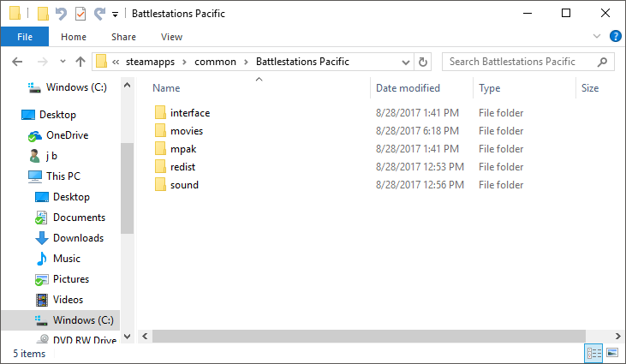Viewport: 626px width, 364px height.
Task: Open DVD RW Drive in navigation pane
Action: (x=76, y=339)
